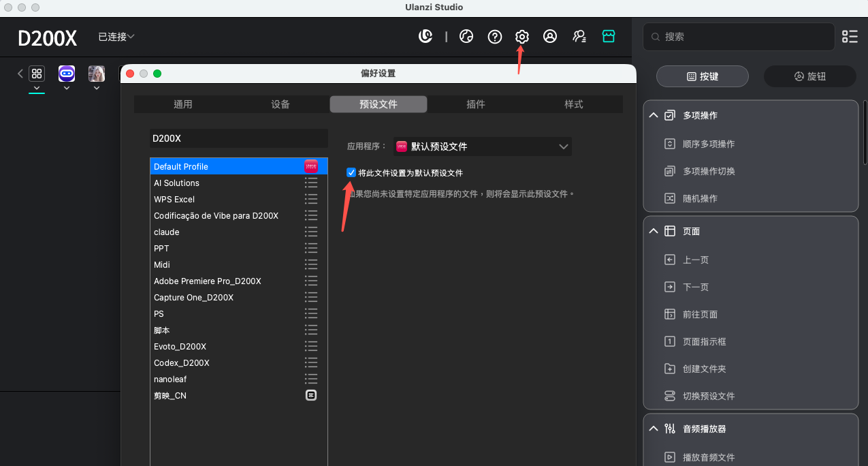This screenshot has width=868, height=466.
Task: Select the 脚本 profile
Action: (x=239, y=330)
